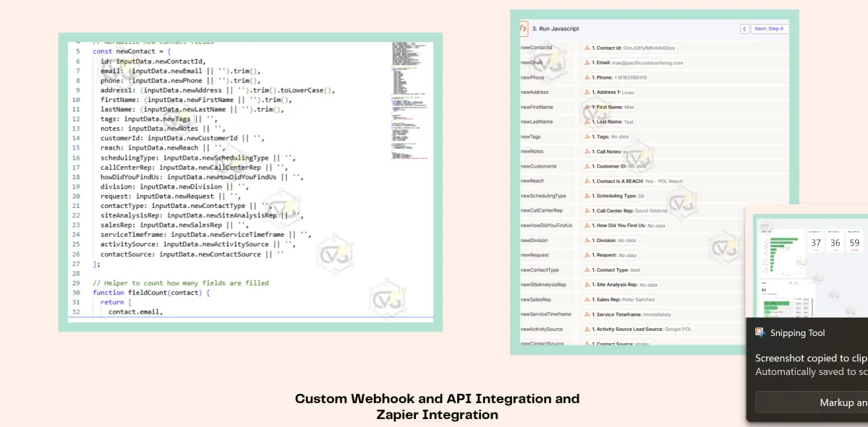Viewport: 868px width, 427px height.
Task: Click the newFirstName key field
Action: [548, 107]
